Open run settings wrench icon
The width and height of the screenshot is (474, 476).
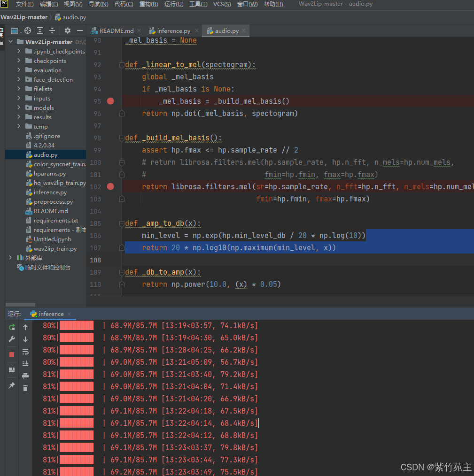pyautogui.click(x=12, y=339)
